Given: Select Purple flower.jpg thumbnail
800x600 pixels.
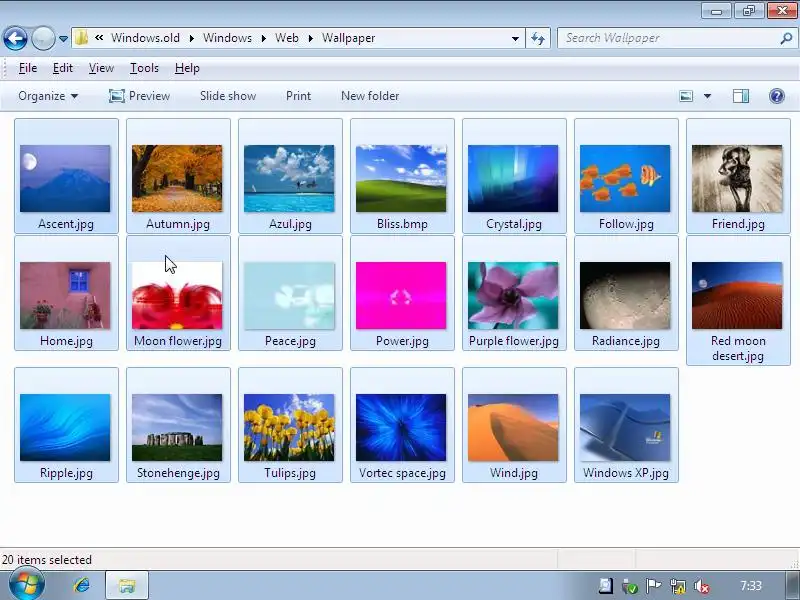Looking at the screenshot, I should [x=514, y=293].
